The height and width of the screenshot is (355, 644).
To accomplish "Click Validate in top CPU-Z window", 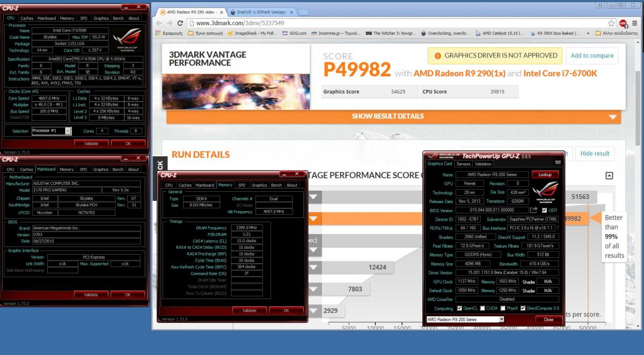I will tap(91, 144).
